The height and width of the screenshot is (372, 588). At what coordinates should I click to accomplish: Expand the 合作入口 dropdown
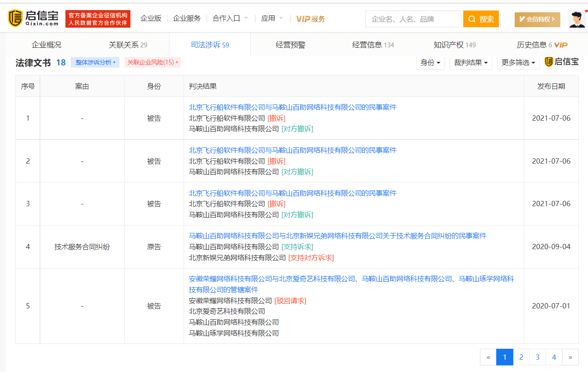(x=230, y=18)
